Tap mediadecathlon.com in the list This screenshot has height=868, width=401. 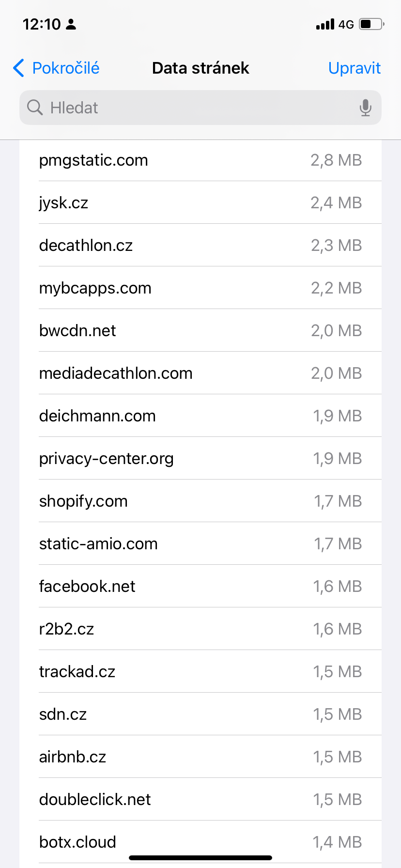pyautogui.click(x=200, y=373)
